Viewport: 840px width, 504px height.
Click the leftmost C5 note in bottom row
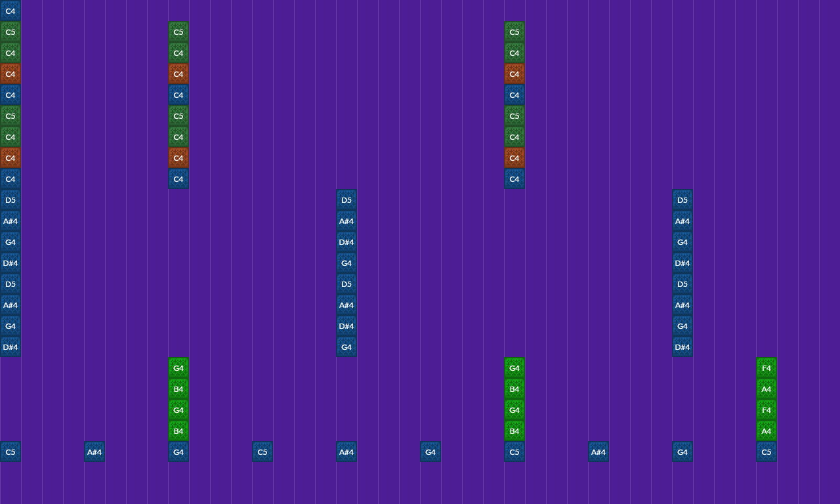point(10,452)
